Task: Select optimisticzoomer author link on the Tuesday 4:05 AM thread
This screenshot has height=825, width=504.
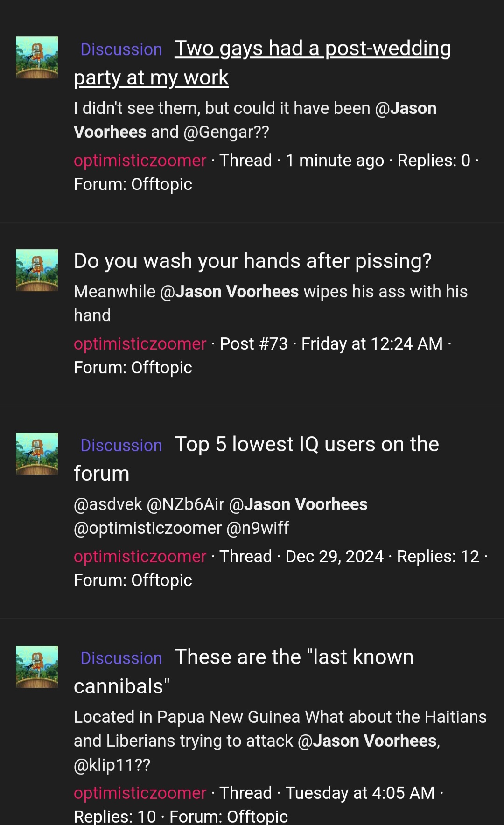Action: pos(140,793)
